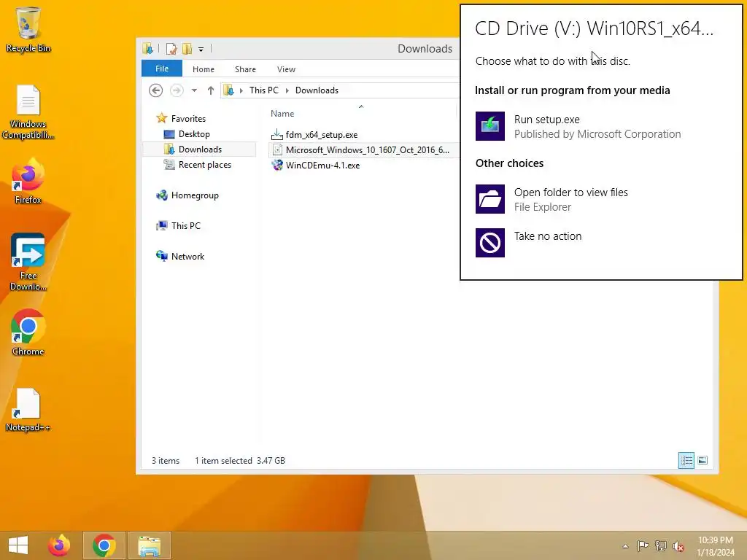
Task: Open the Action Center flag icon
Action: [x=643, y=545]
